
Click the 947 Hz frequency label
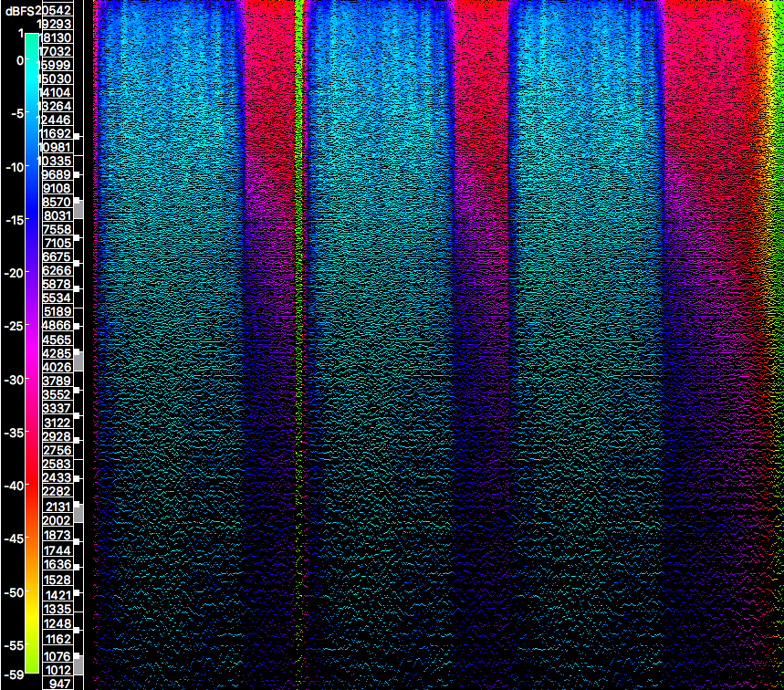[x=59, y=684]
